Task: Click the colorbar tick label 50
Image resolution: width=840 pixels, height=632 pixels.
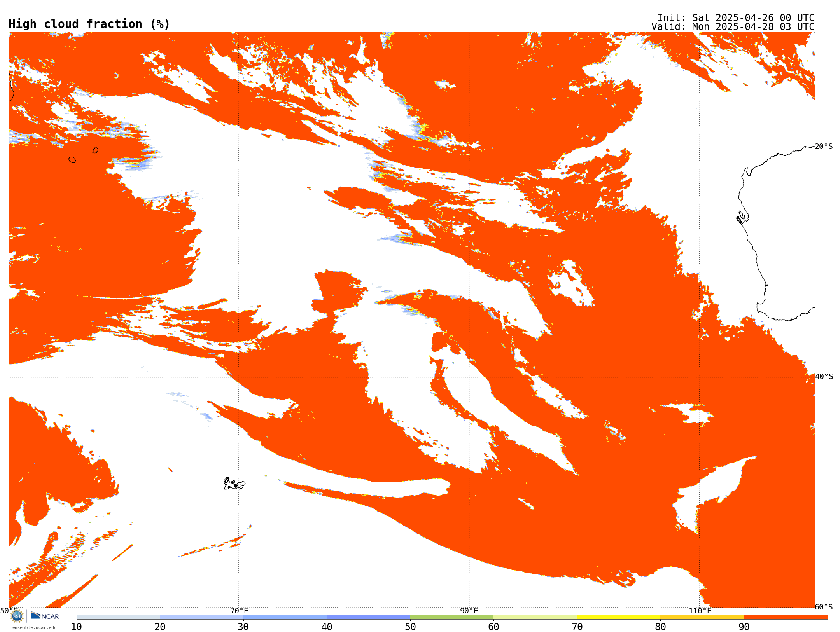Action: pyautogui.click(x=410, y=627)
